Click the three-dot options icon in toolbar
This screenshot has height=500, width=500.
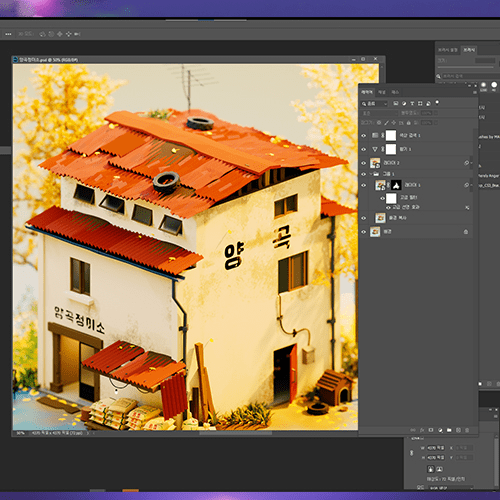(8, 34)
